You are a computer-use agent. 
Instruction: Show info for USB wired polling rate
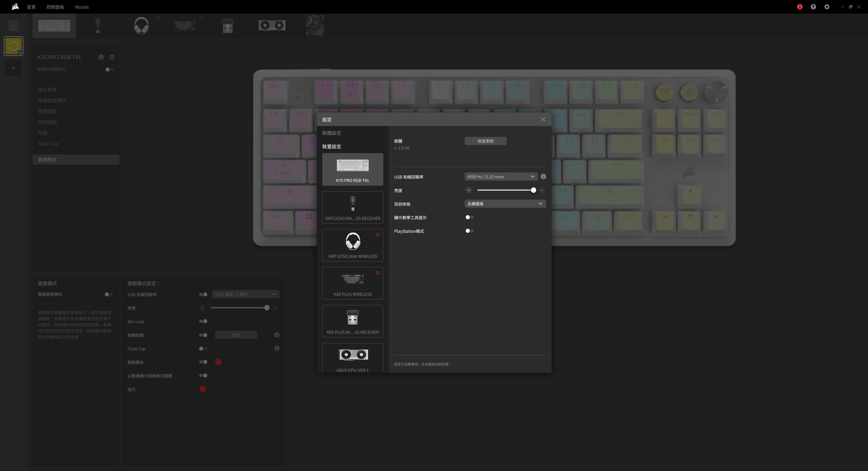(543, 177)
